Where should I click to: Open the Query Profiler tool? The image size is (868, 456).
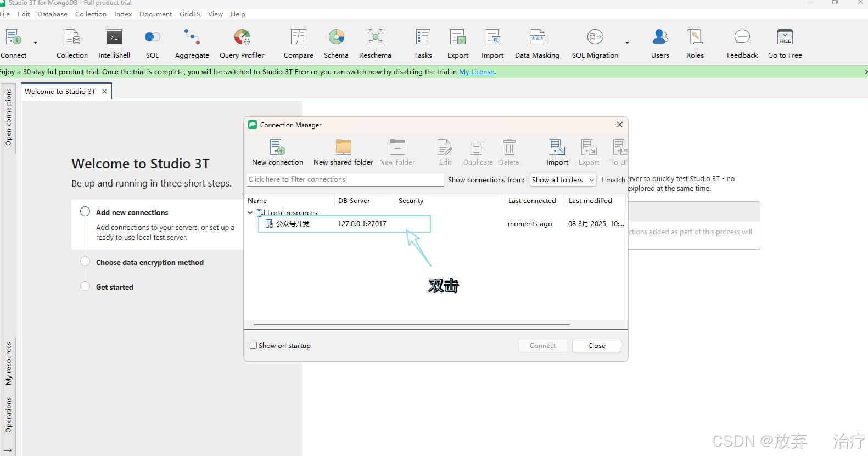click(x=242, y=38)
